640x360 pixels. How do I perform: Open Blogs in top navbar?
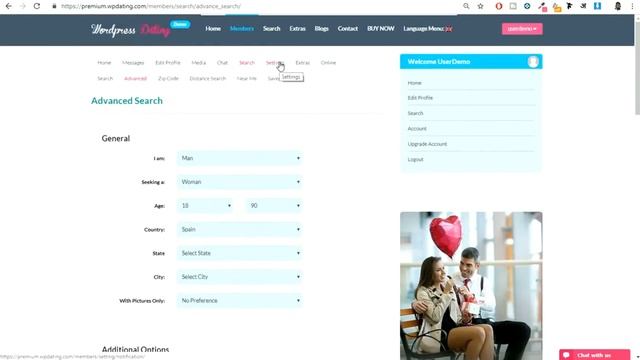pos(322,29)
